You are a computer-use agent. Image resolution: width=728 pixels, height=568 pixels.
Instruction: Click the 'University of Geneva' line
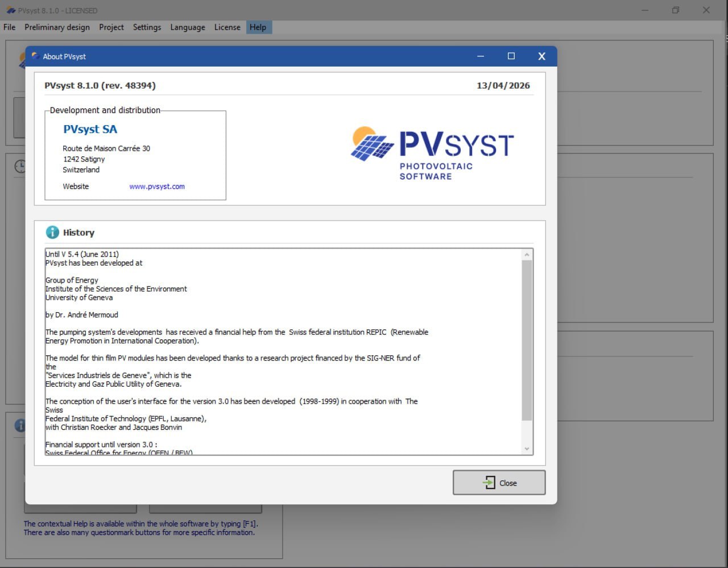click(x=79, y=297)
